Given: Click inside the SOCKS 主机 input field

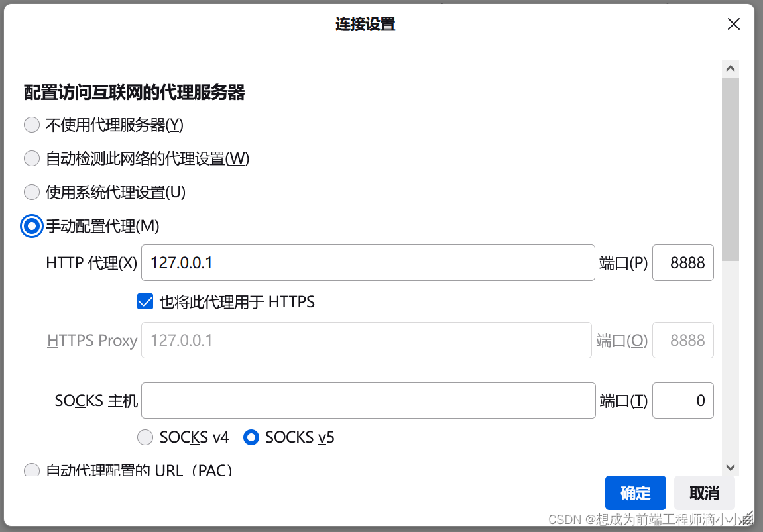Looking at the screenshot, I should 368,400.
